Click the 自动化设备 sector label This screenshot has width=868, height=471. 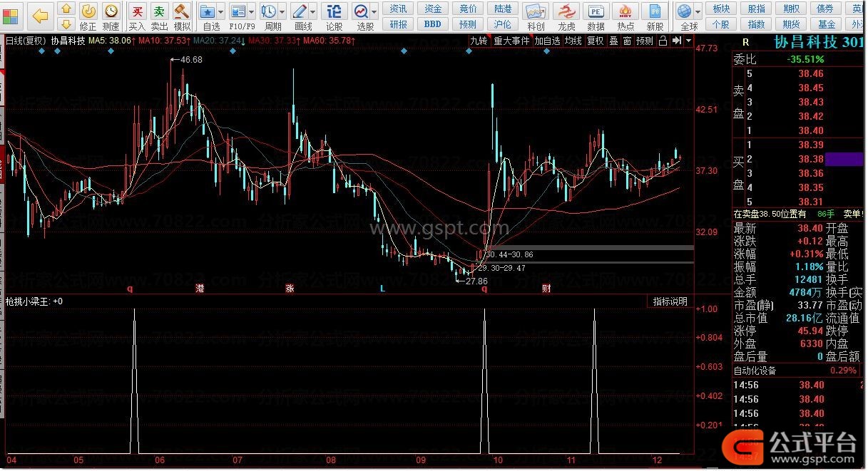[x=755, y=371]
